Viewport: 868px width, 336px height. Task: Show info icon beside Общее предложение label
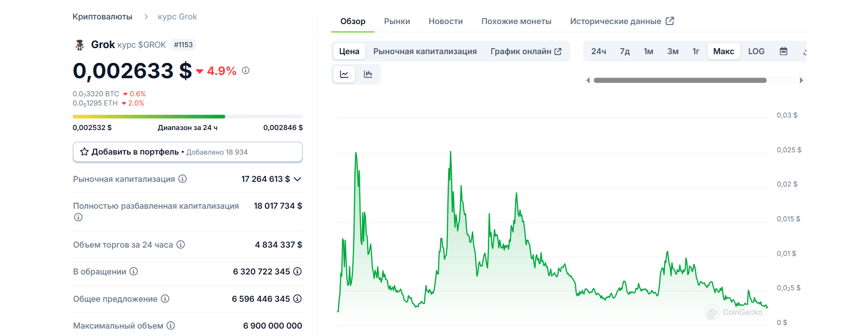(165, 299)
